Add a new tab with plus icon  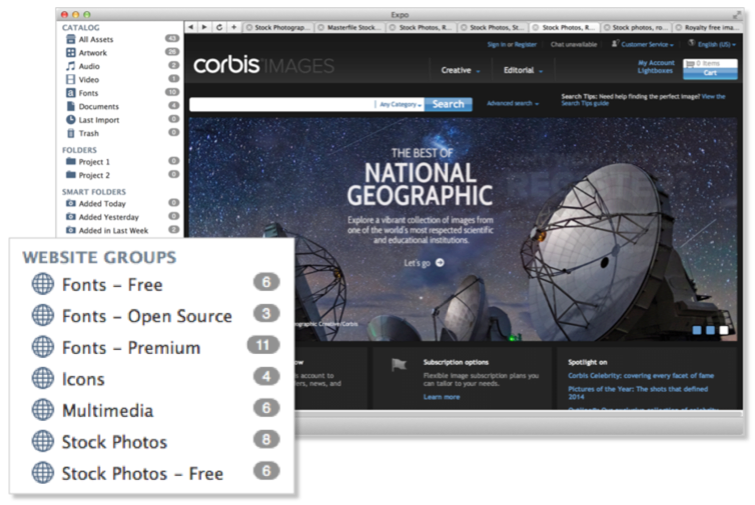(234, 27)
